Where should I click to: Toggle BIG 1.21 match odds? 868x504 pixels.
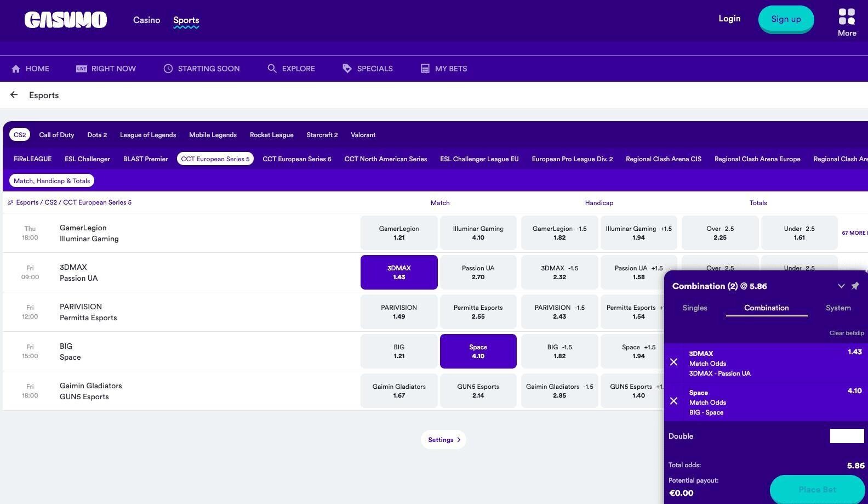pos(399,351)
